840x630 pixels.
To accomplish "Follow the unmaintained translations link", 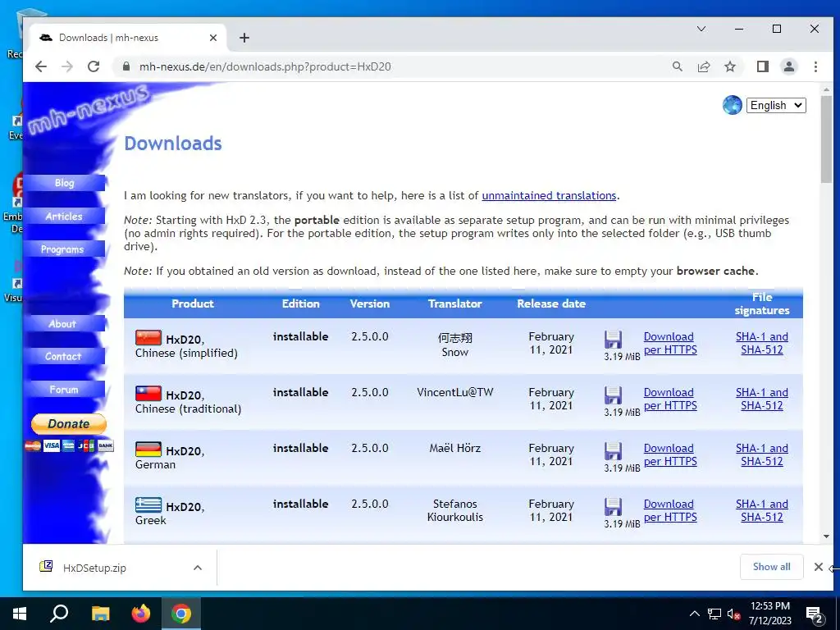I will coord(549,195).
